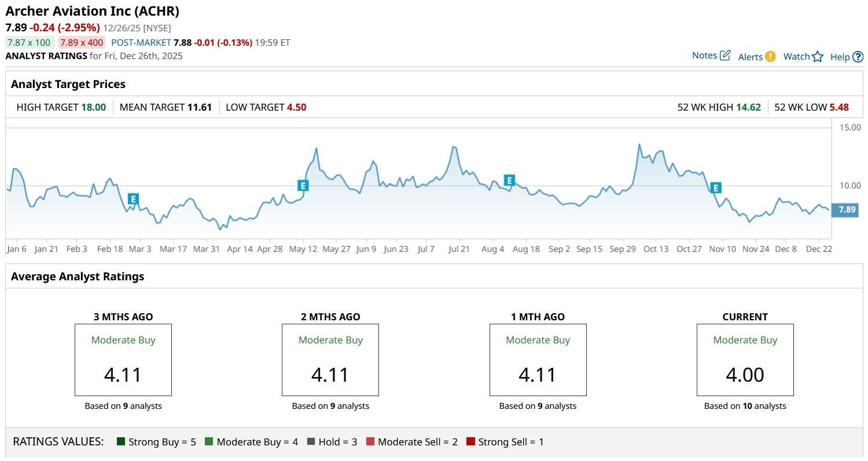Select the earnings E marker near Aug 4
The image size is (868, 461).
point(509,180)
